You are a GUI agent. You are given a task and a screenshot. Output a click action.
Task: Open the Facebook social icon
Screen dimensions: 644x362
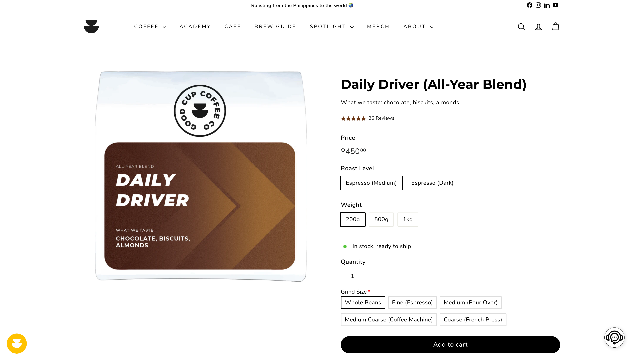click(529, 5)
